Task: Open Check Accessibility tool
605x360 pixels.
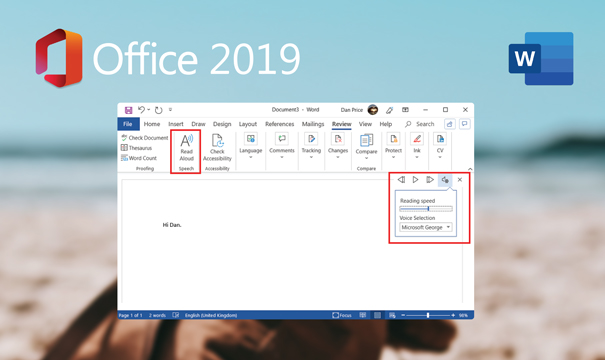Action: coord(217,148)
